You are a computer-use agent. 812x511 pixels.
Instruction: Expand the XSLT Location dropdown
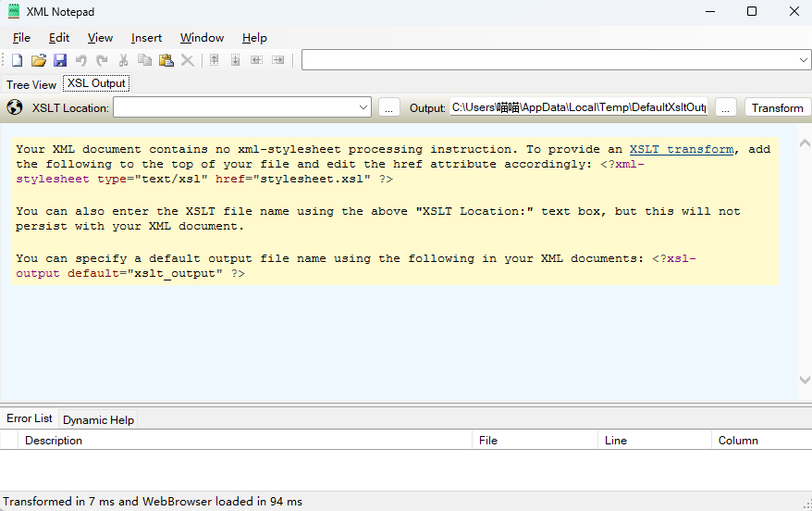point(363,107)
